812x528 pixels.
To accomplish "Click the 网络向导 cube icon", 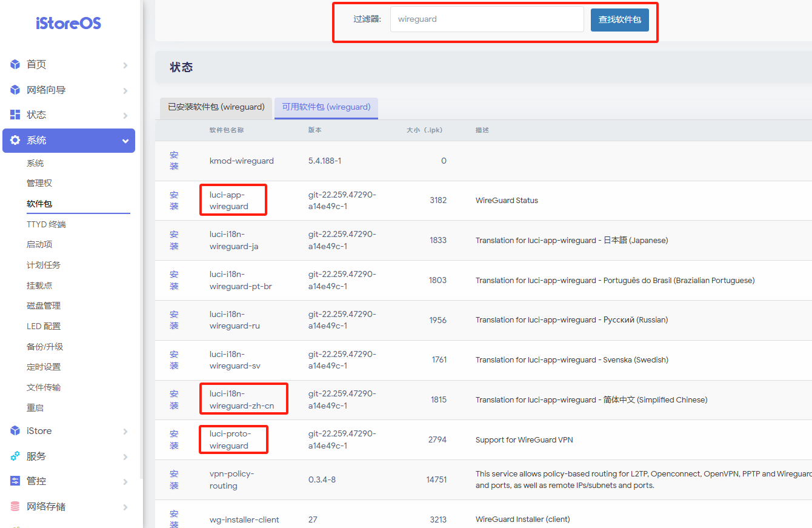I will pos(15,90).
